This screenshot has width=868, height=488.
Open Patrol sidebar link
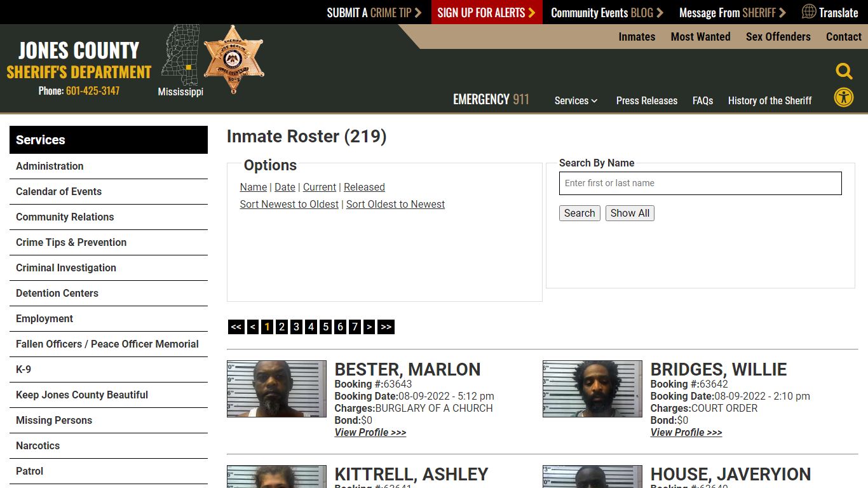tap(109, 471)
